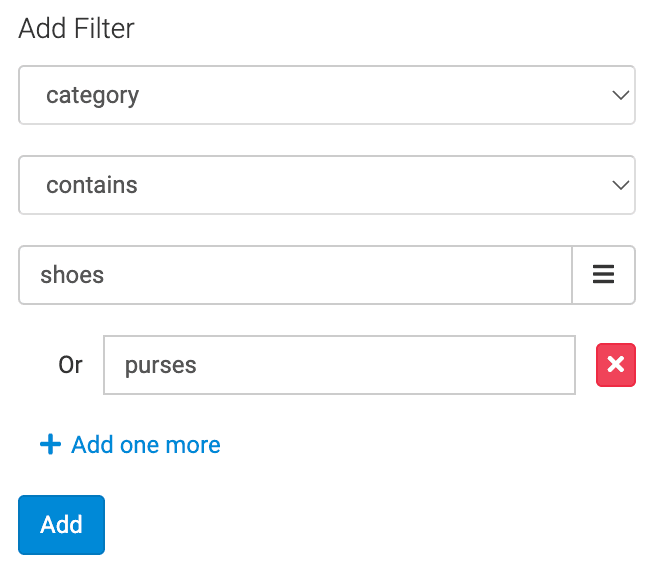Open the contains operator selector
The width and height of the screenshot is (656, 570).
pos(326,185)
